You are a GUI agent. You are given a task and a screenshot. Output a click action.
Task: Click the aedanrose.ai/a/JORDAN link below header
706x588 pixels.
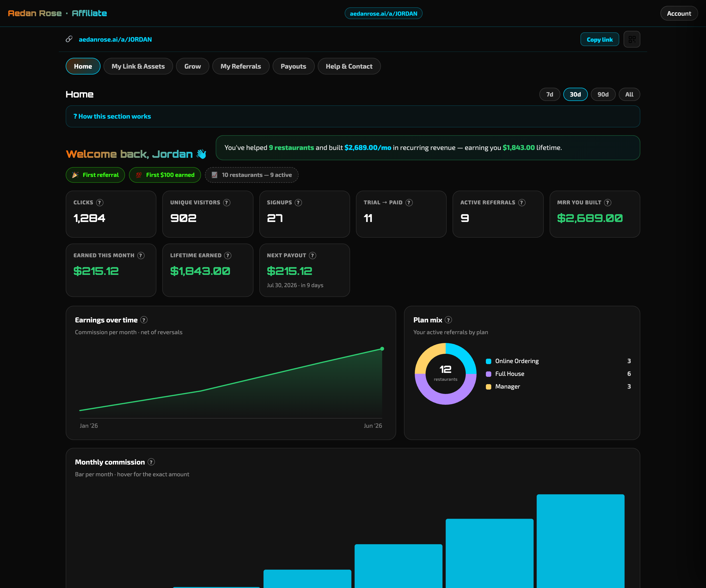tap(115, 39)
